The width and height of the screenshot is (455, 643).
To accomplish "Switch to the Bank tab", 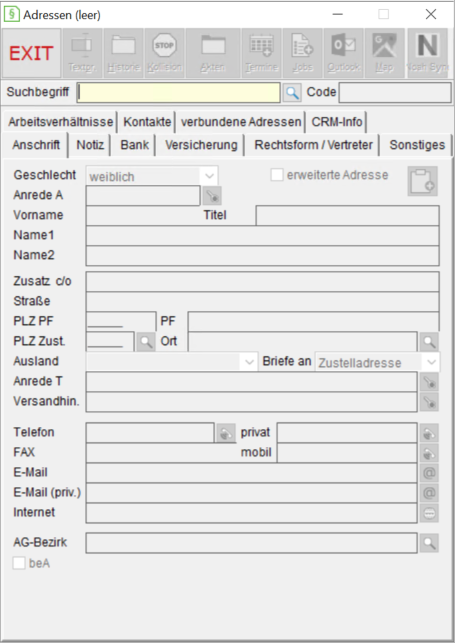I will pyautogui.click(x=134, y=145).
